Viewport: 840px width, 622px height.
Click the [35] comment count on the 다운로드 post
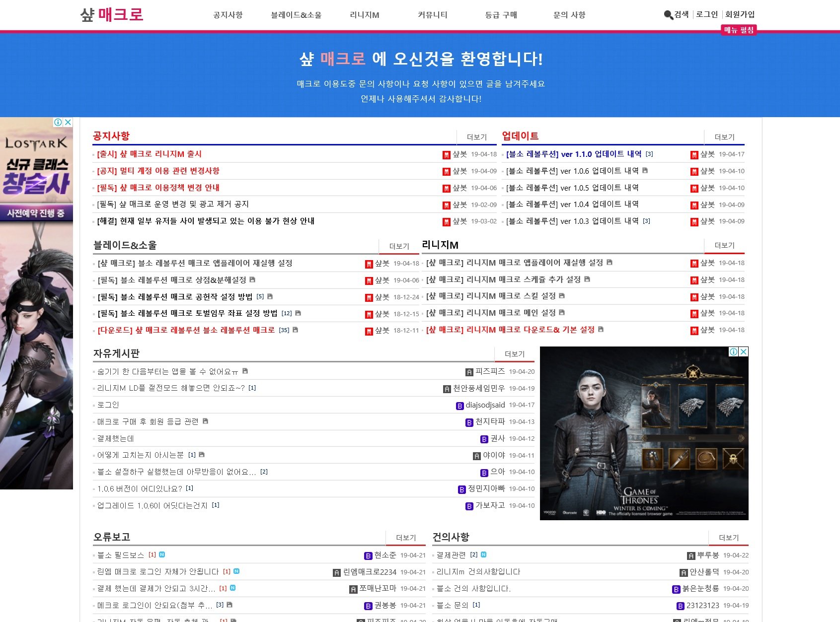[284, 330]
